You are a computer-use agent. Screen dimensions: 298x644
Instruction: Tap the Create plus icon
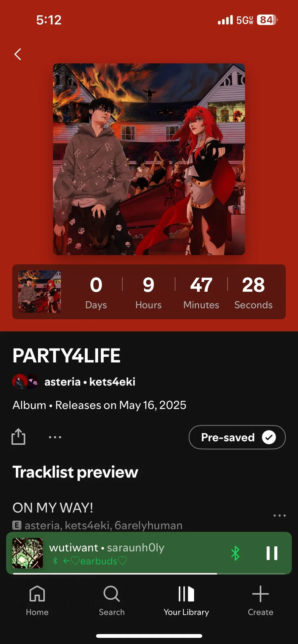point(261,600)
